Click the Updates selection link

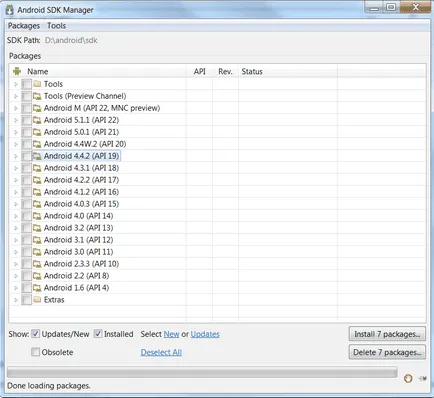(205, 334)
